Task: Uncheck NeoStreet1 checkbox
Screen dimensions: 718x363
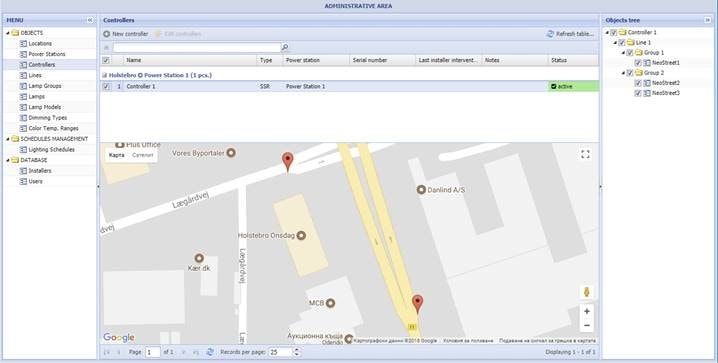Action: tap(638, 63)
